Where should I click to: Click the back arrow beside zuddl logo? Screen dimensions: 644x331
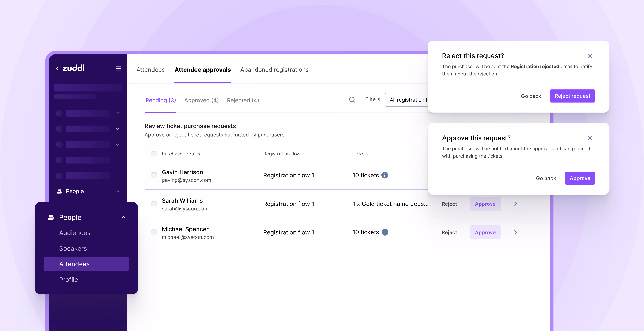(x=57, y=68)
